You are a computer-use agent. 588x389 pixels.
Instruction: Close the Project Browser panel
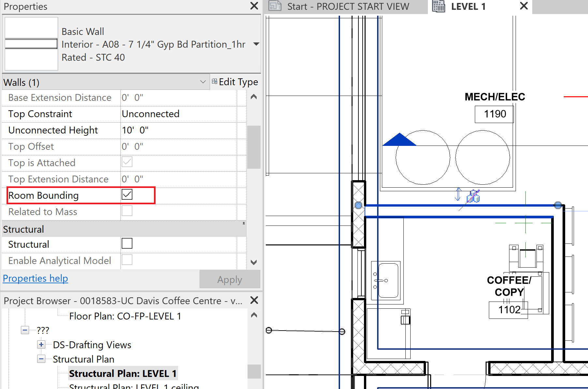tap(254, 300)
